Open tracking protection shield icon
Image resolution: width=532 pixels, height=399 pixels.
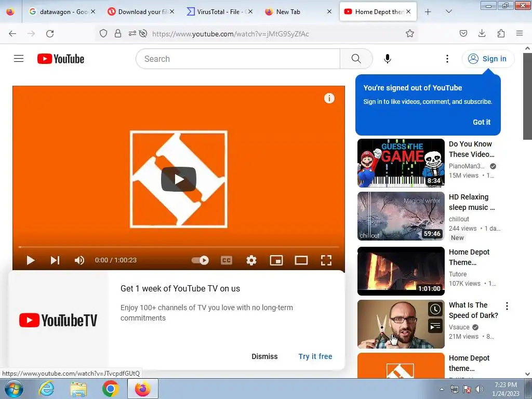[103, 33]
